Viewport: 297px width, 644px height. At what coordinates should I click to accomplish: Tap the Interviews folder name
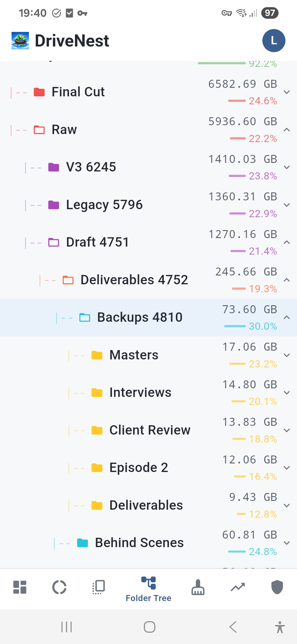point(140,392)
